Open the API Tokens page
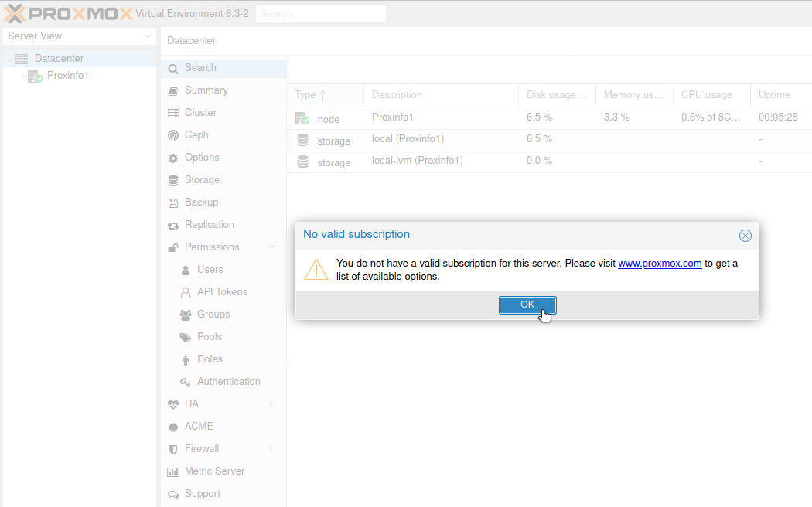The image size is (812, 507). coord(222,292)
